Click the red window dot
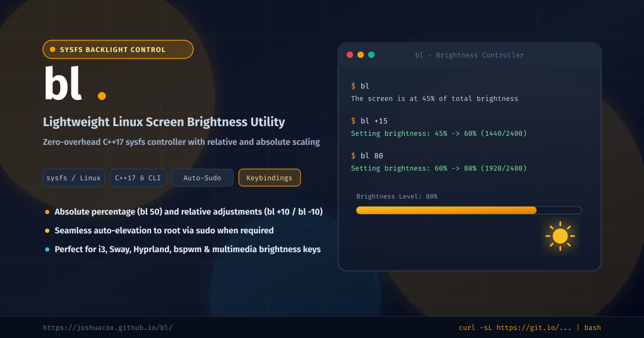Viewport: 644px width, 338px height. pos(350,55)
